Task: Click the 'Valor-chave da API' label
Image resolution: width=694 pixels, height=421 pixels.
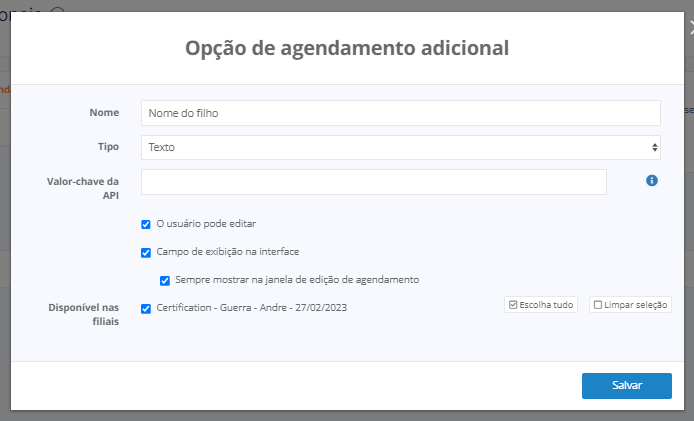Action: 83,187
